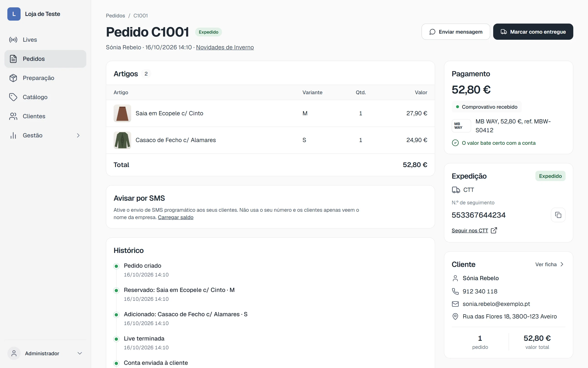Click the external link icon beside CTT
588x368 pixels.
(x=494, y=230)
